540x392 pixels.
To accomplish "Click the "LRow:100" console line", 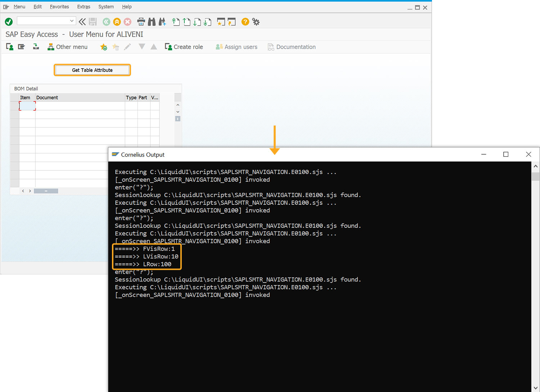I will click(x=143, y=264).
